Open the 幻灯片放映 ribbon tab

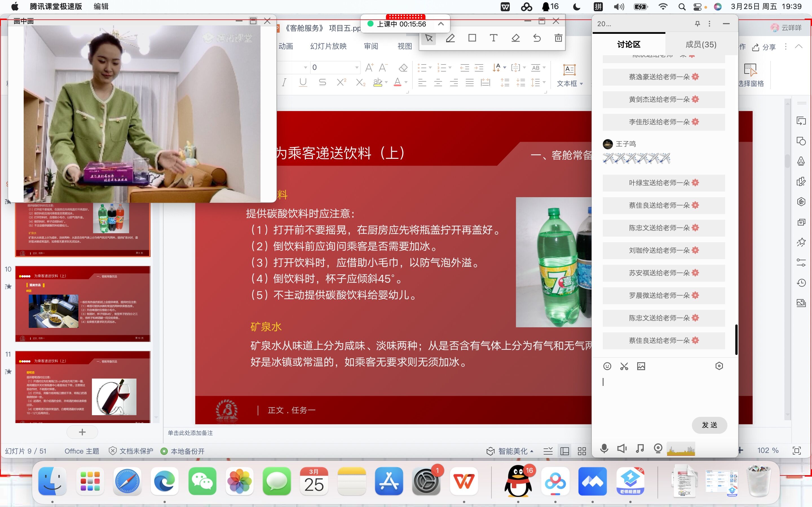328,46
